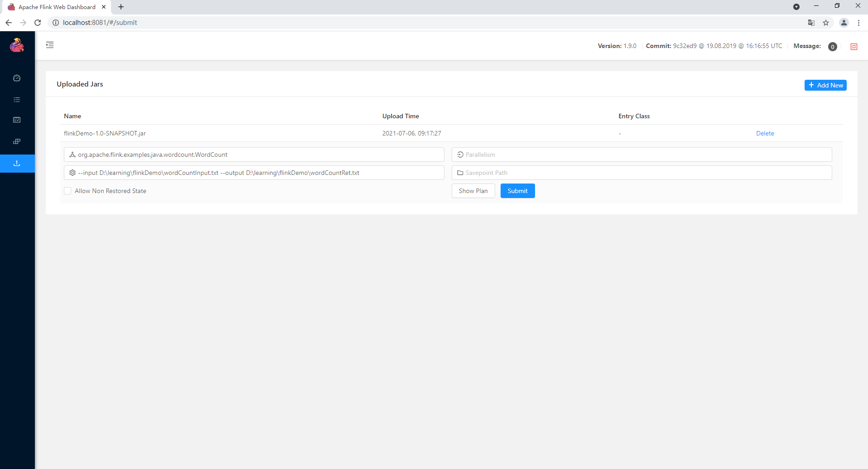The width and height of the screenshot is (868, 469).
Task: Close the Apache Flink Web Dashboard tab
Action: coord(104,7)
